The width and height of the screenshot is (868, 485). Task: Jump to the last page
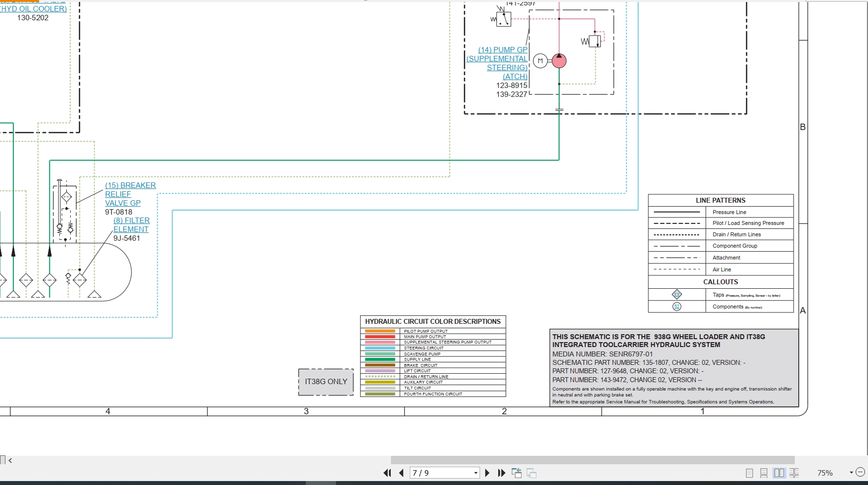pos(501,473)
